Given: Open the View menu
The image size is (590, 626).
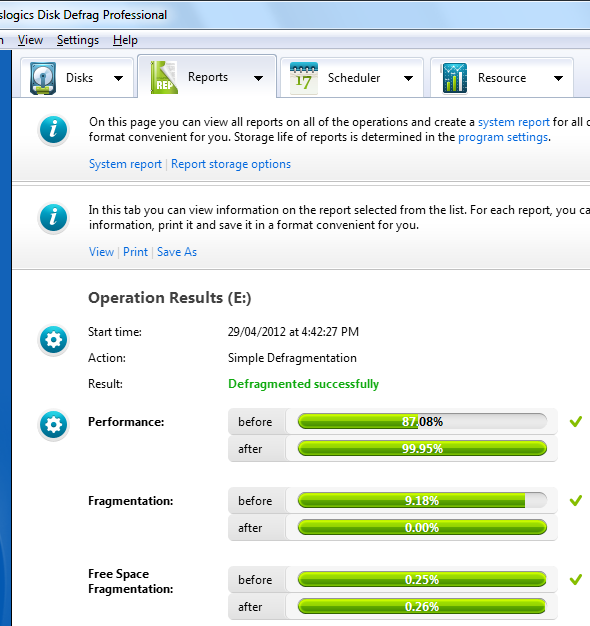Looking at the screenshot, I should pos(30,40).
